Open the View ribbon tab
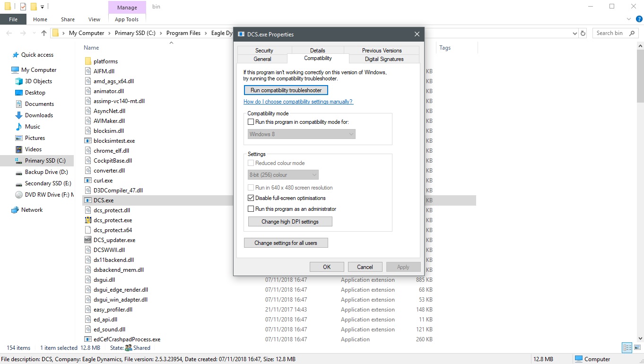The width and height of the screenshot is (644, 364). [x=94, y=19]
